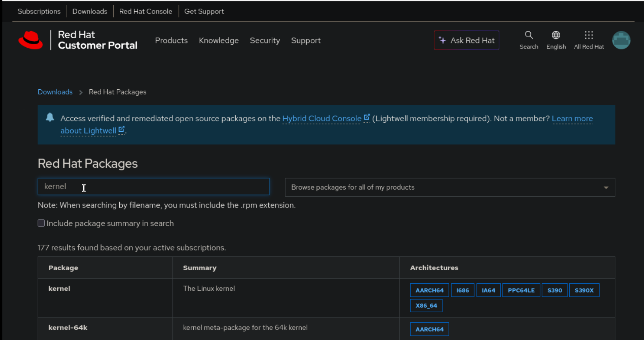Open the English language globe icon

point(556,40)
